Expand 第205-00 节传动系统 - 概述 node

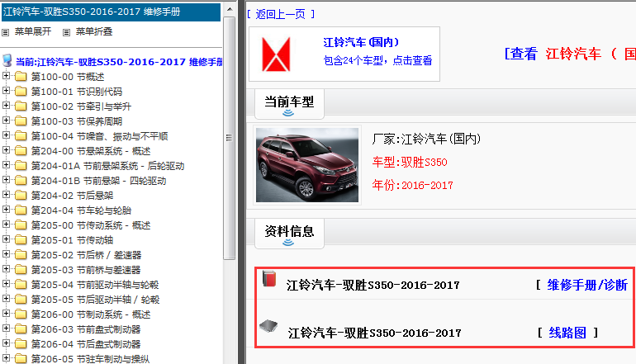[x=6, y=225]
